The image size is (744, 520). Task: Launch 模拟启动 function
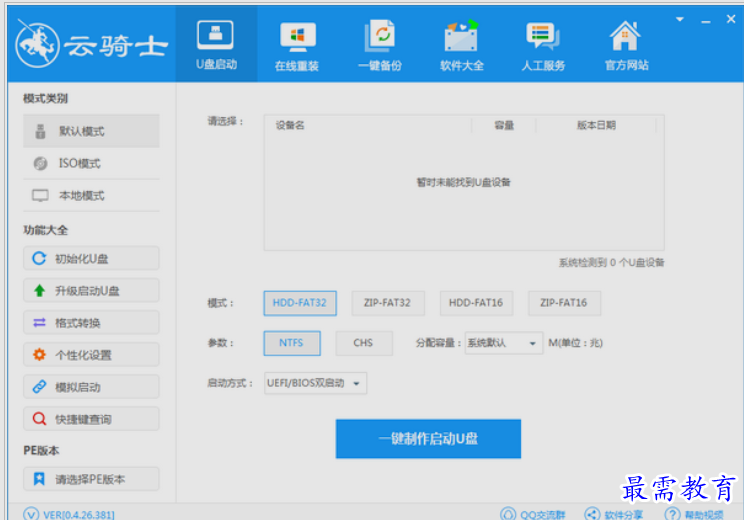(91, 387)
